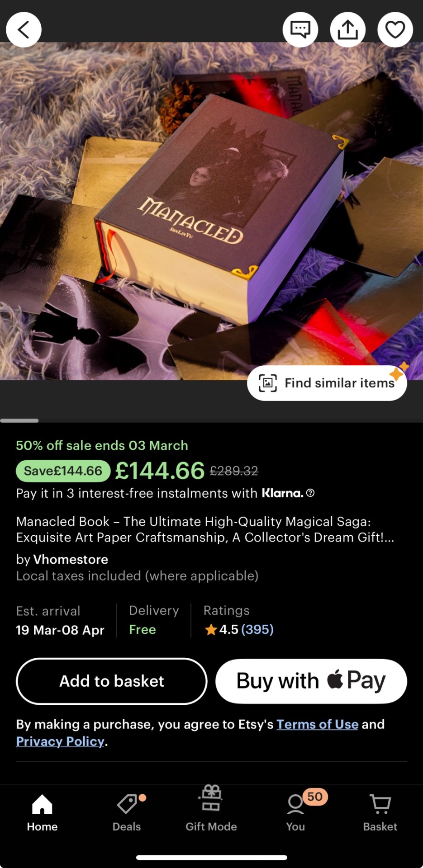Open the Privacy Policy link
Viewport: 423px width, 868px height.
coord(60,741)
